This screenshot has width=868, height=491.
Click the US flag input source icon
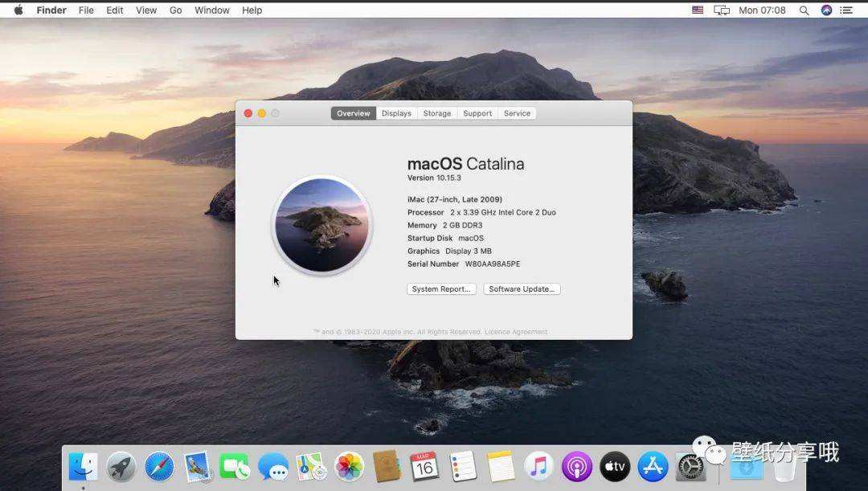click(698, 10)
